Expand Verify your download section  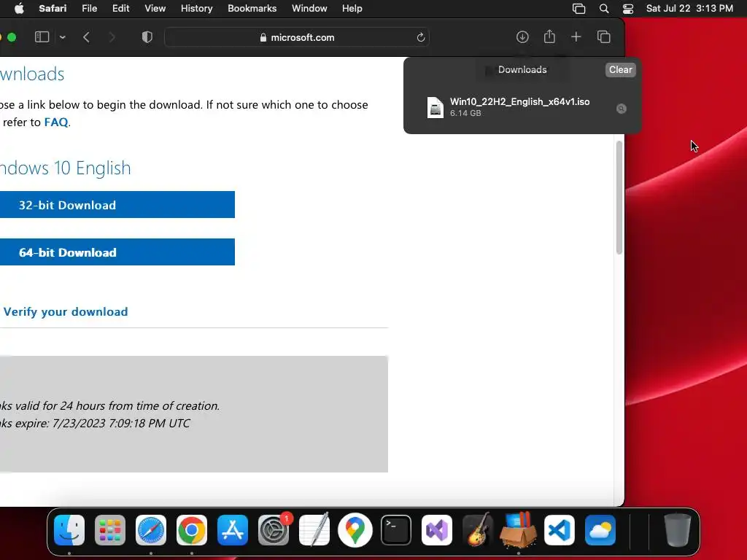[66, 311]
